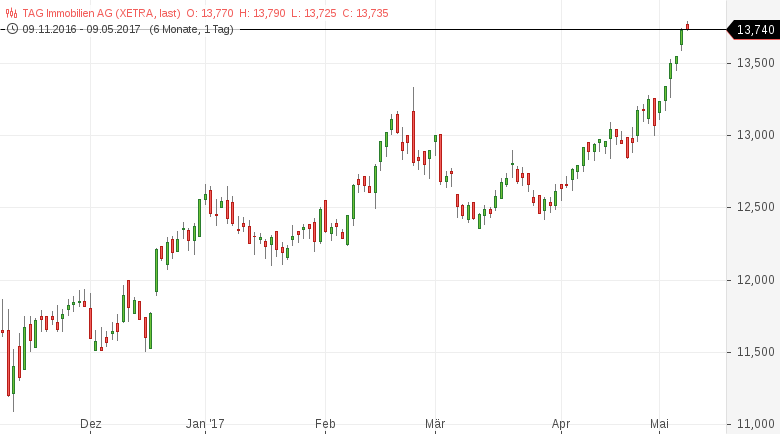Click the Mär month label on time axis
Viewport: 780px width, 434px height.
(x=435, y=424)
